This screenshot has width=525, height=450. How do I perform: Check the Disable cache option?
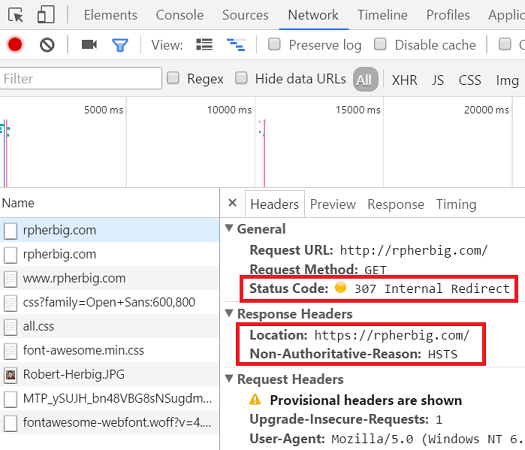click(x=380, y=44)
